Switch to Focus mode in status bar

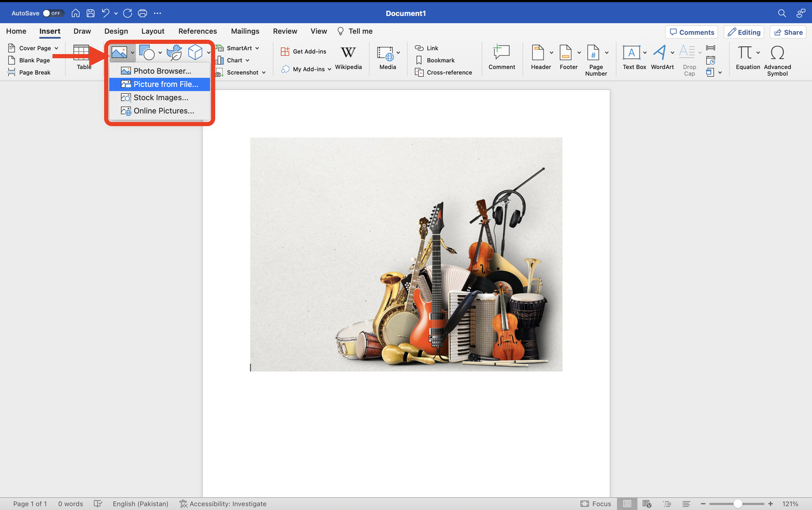click(x=596, y=504)
